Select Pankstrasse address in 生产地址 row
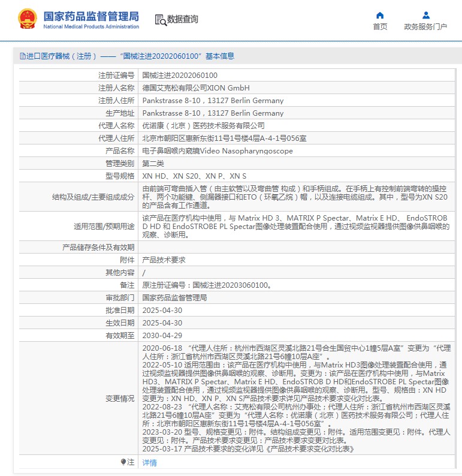This screenshot has height=476, width=462. (x=213, y=113)
